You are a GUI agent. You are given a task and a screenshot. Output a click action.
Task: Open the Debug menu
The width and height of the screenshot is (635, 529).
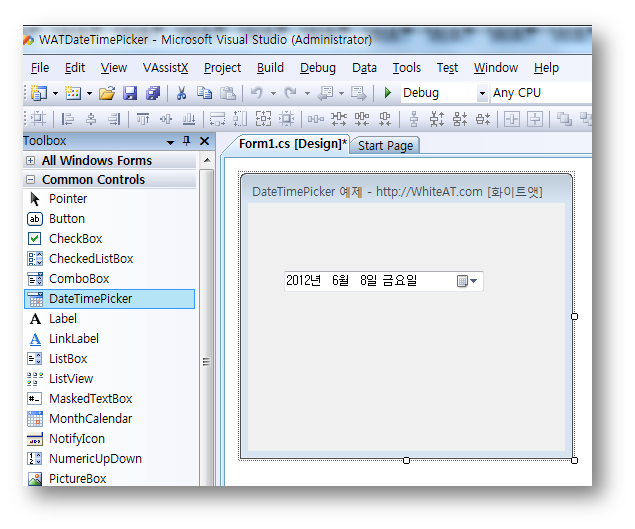318,68
